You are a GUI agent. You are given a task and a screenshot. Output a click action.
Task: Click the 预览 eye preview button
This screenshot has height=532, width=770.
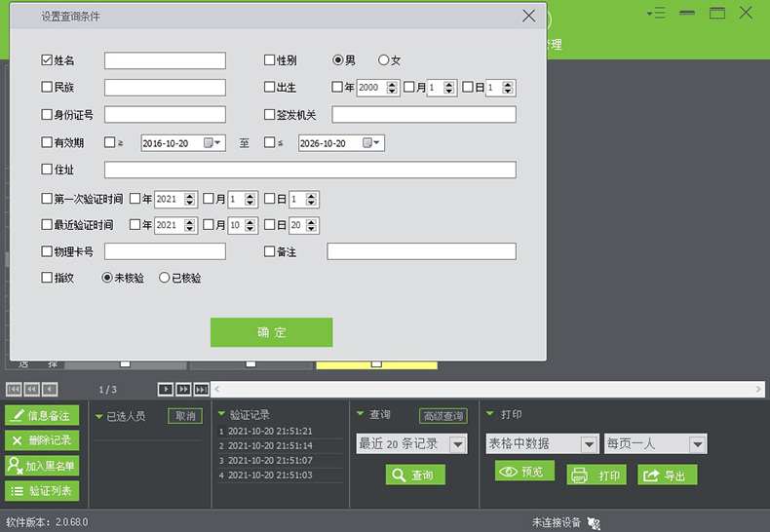(x=524, y=472)
